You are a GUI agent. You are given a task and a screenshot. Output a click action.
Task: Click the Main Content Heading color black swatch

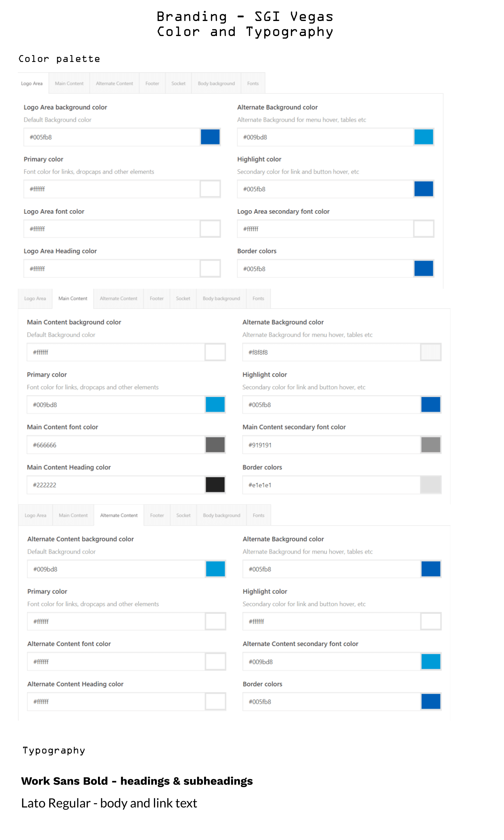(215, 485)
